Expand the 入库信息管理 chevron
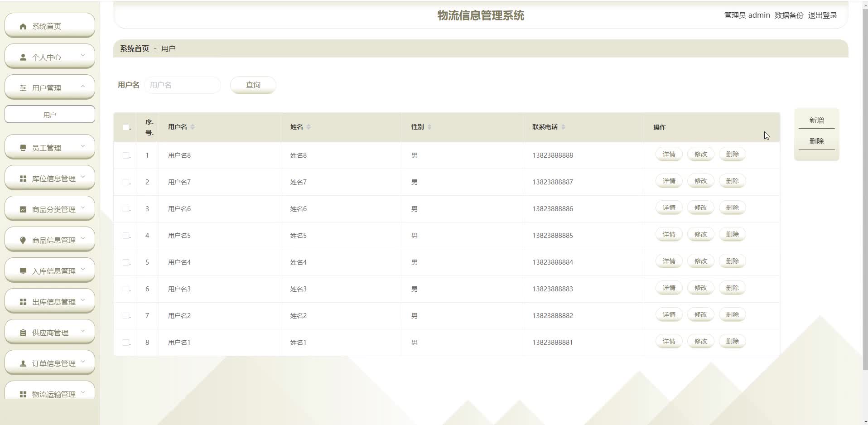The image size is (868, 425). click(x=83, y=269)
